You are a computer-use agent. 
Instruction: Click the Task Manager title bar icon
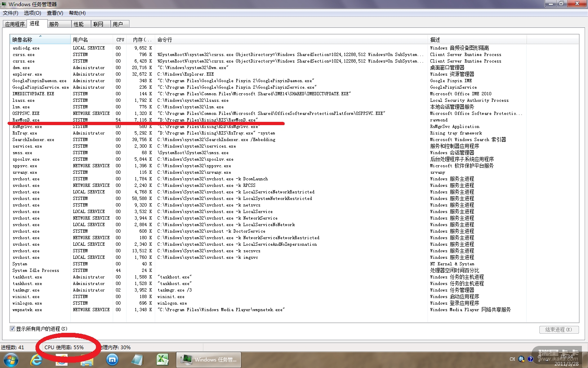[x=4, y=4]
